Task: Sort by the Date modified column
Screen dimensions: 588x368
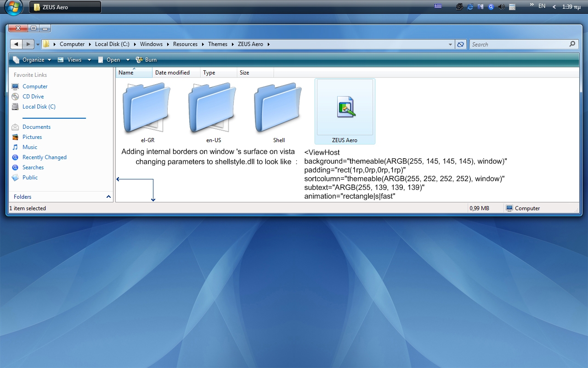Action: point(176,73)
